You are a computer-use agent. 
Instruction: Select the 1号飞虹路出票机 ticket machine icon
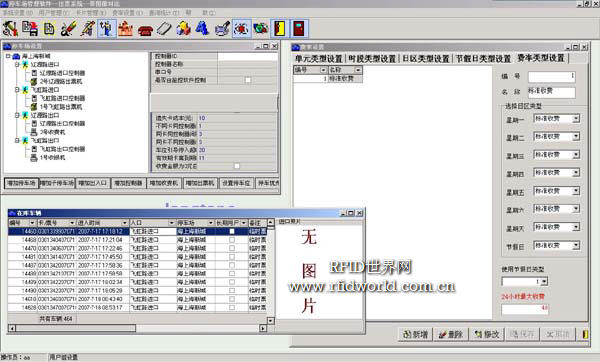[34, 106]
